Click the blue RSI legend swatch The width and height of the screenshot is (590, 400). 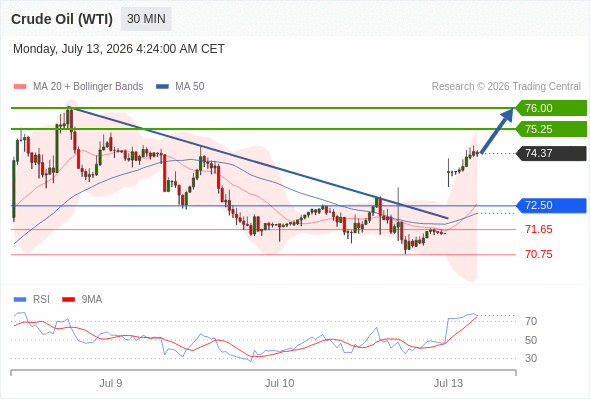[x=20, y=300]
